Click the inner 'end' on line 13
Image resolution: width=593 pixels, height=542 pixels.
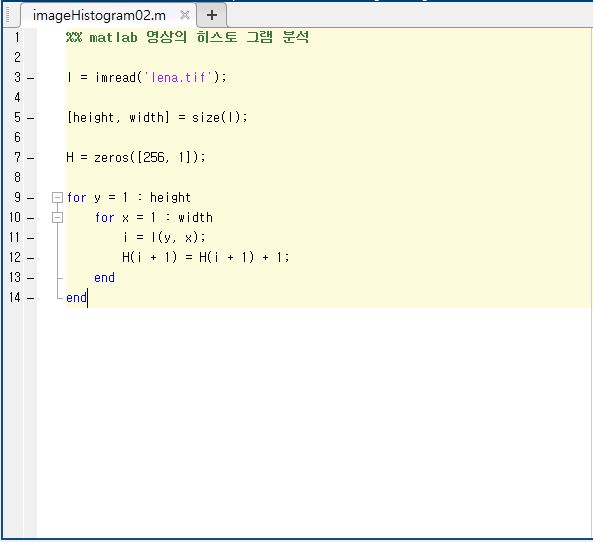(x=104, y=278)
